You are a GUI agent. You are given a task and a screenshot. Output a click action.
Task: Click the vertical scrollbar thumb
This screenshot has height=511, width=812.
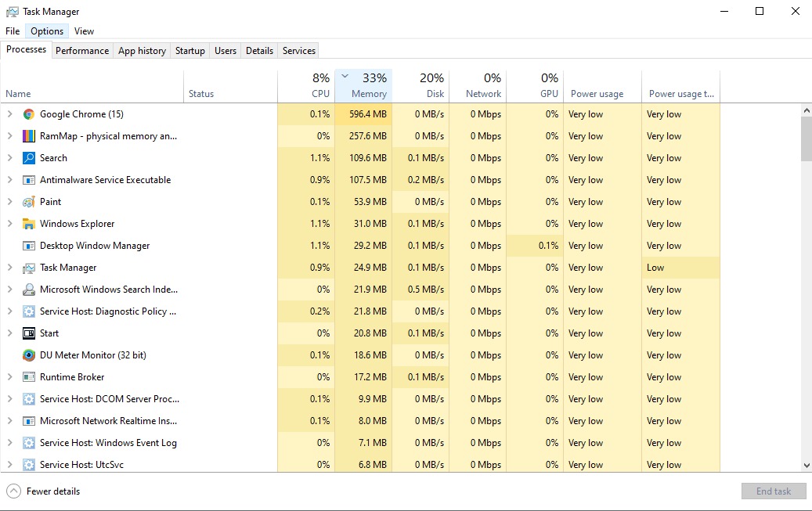807,139
